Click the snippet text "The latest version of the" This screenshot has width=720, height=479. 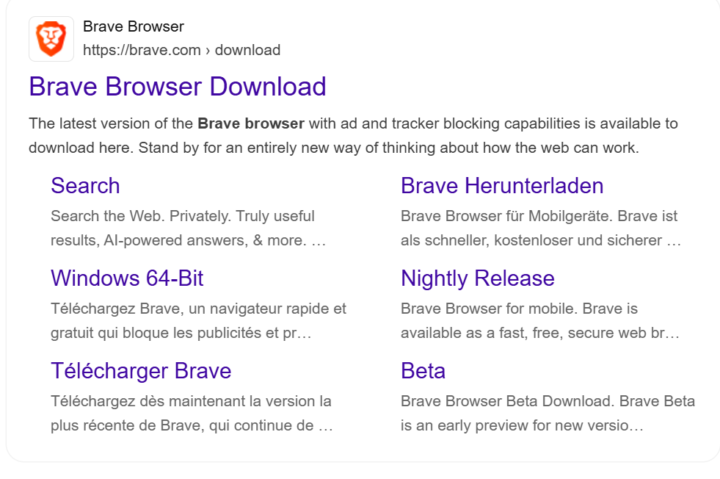point(111,124)
